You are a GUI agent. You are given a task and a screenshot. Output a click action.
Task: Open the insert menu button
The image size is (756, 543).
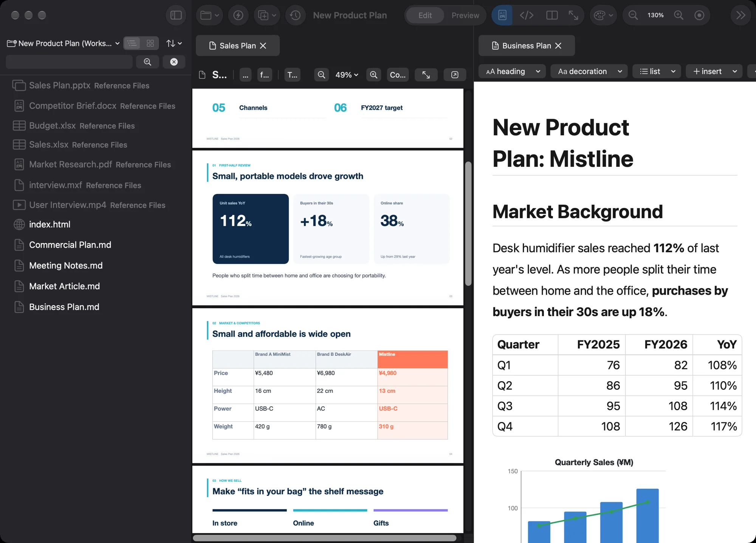tap(714, 71)
